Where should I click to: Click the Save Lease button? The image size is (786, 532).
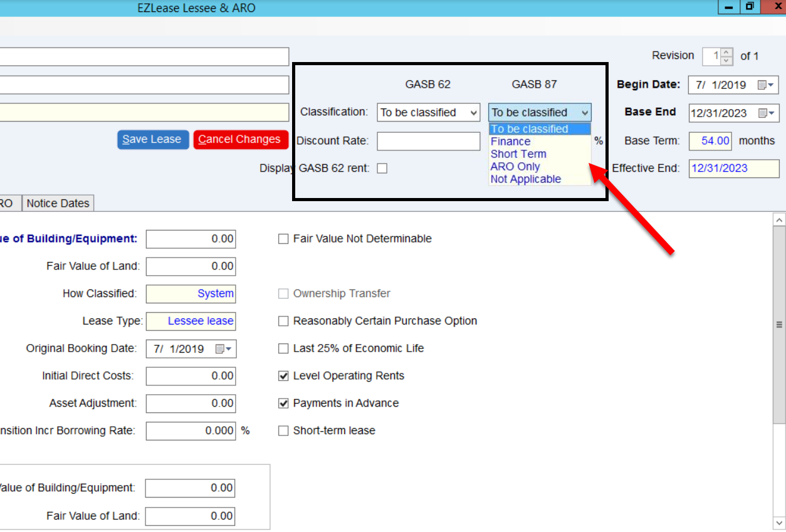[x=152, y=140]
